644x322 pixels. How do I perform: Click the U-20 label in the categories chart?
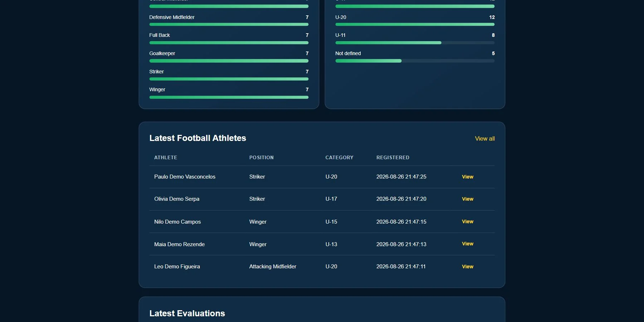(341, 17)
